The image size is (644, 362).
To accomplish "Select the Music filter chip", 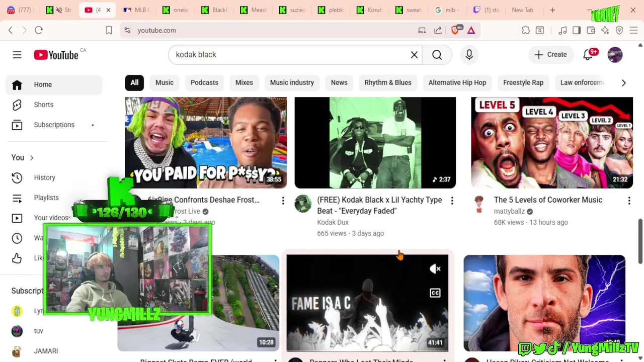I will point(165,82).
